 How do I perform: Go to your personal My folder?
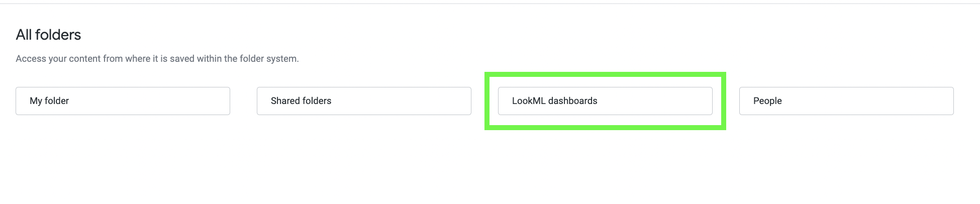123,101
